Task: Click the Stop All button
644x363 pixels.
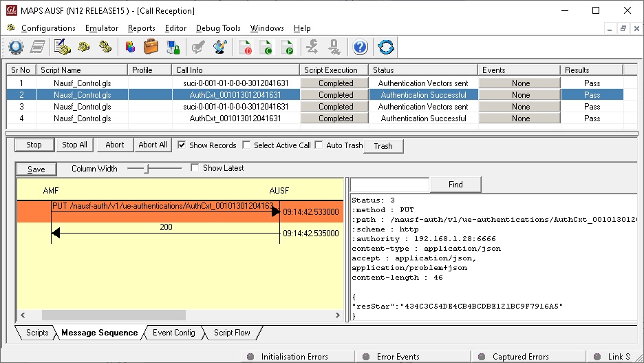Action: [x=75, y=145]
